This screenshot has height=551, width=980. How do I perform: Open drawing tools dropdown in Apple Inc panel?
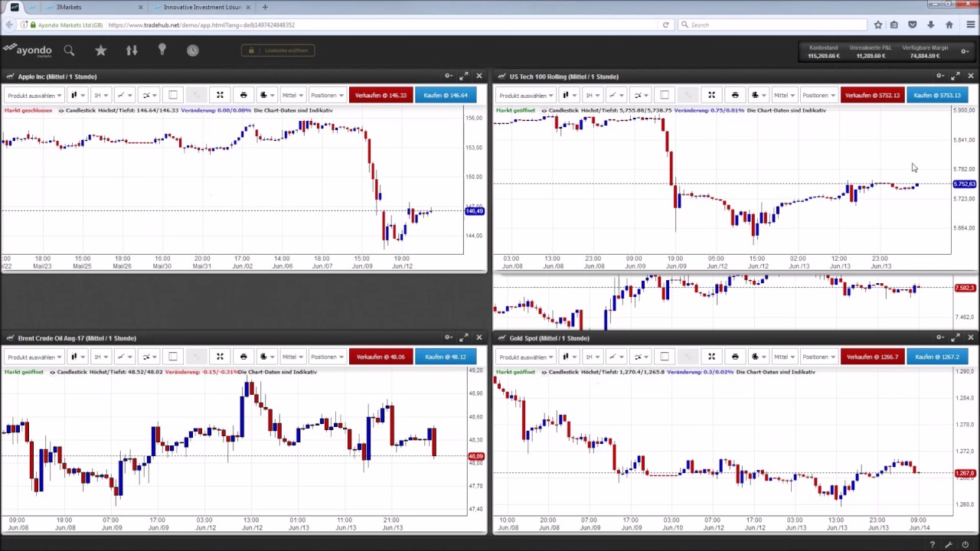pos(123,95)
